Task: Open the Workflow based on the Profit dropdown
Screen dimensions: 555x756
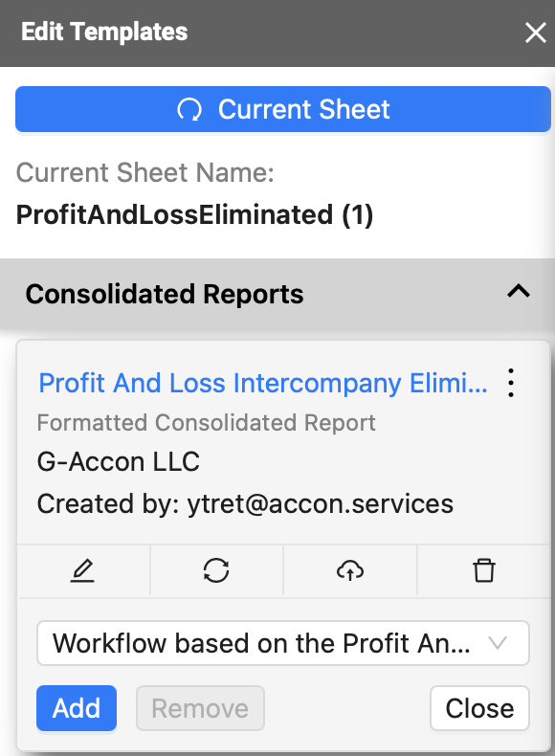Action: click(283, 643)
